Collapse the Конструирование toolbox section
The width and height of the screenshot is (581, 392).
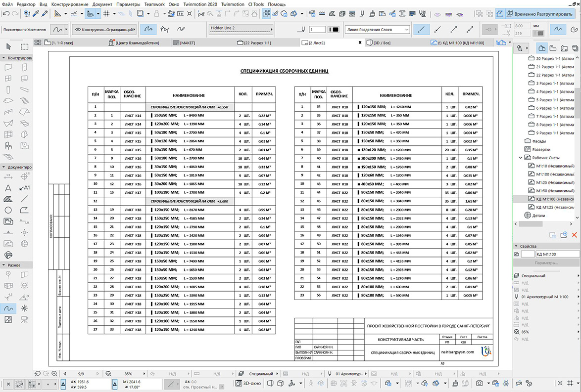pos(3,58)
